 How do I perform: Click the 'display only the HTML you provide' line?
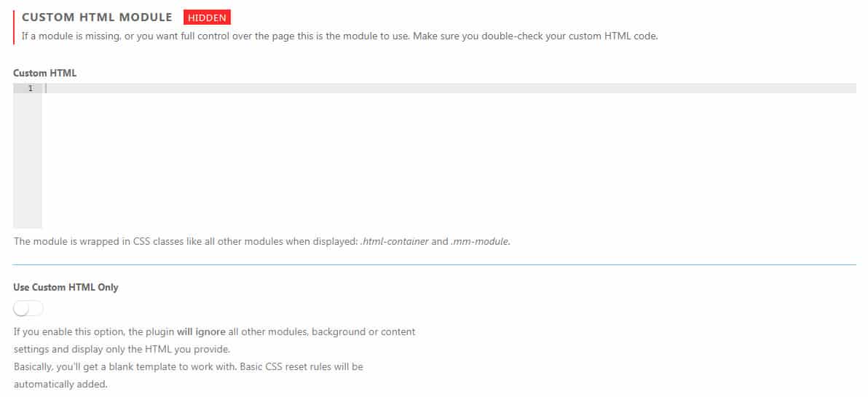coord(122,350)
